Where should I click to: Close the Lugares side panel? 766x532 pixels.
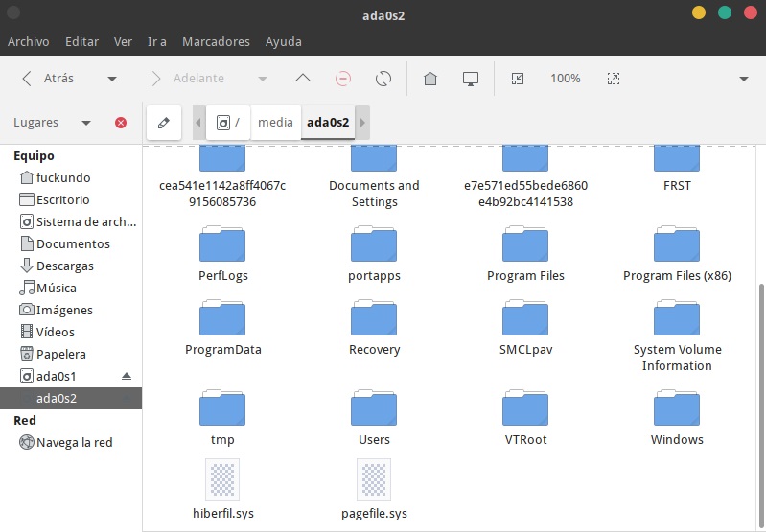(121, 123)
